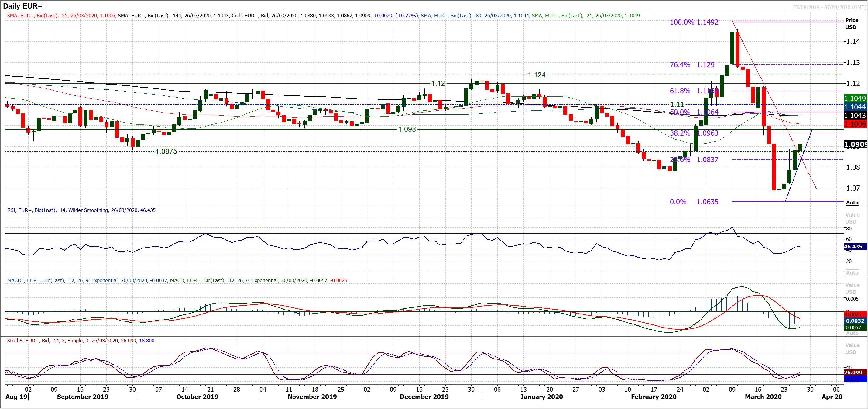Select the RSI indicator legend text
Screen dimensions: 868x409
click(x=81, y=210)
